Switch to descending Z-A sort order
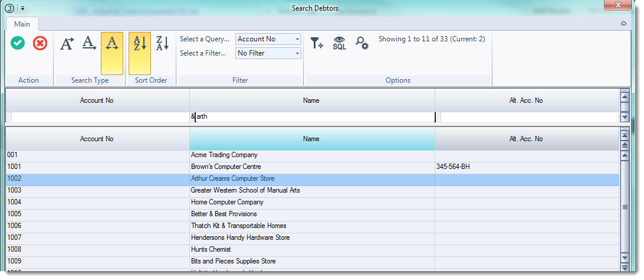 click(162, 43)
